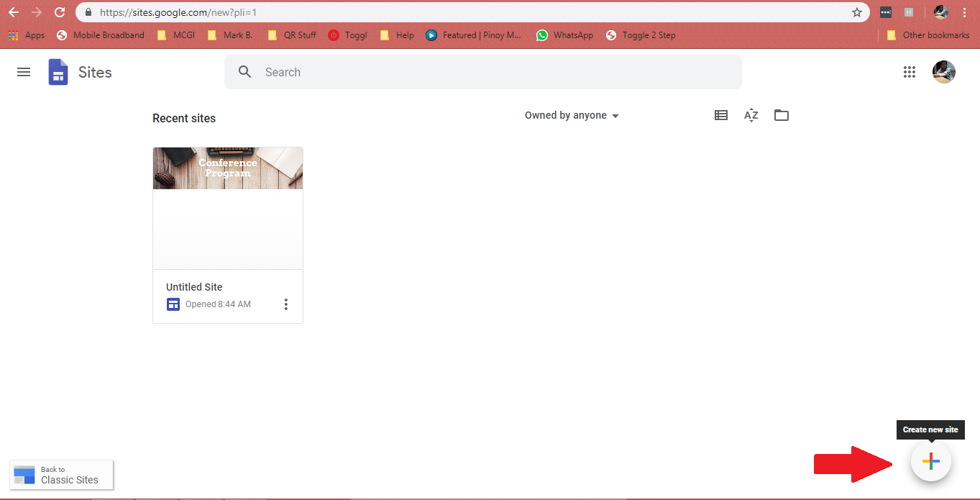Open the file picker folder icon
The image size is (980, 500).
[782, 115]
